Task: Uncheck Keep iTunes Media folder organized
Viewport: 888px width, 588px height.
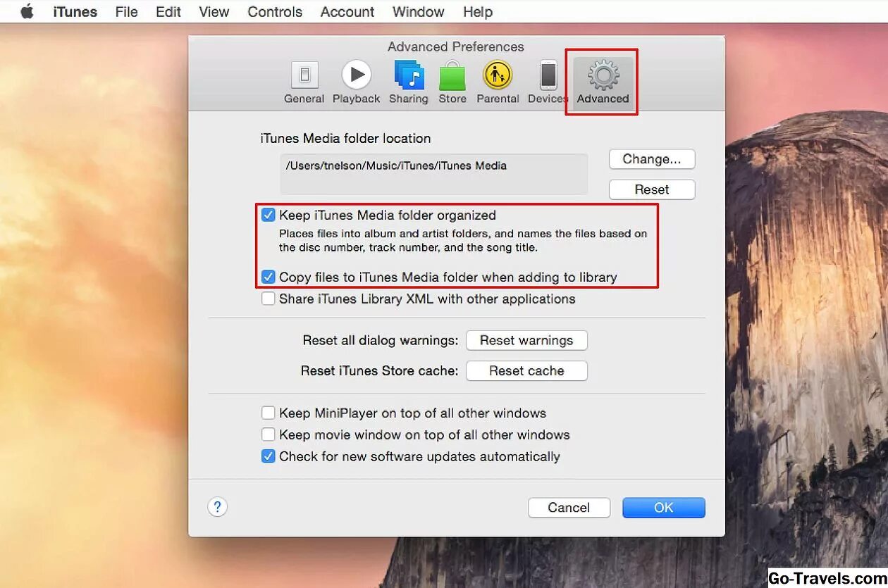Action: click(269, 215)
